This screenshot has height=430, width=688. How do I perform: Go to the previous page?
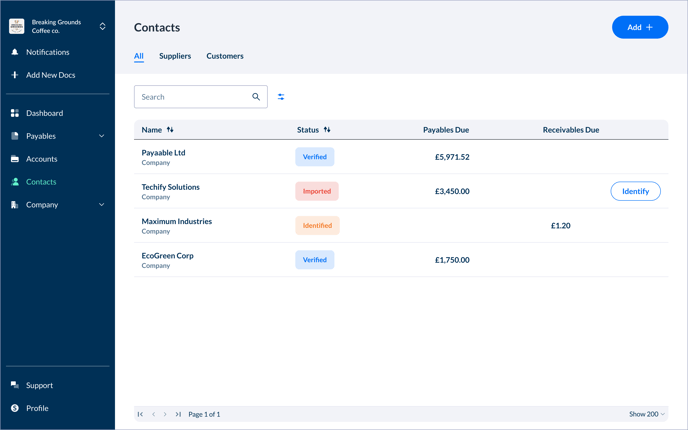tap(154, 414)
